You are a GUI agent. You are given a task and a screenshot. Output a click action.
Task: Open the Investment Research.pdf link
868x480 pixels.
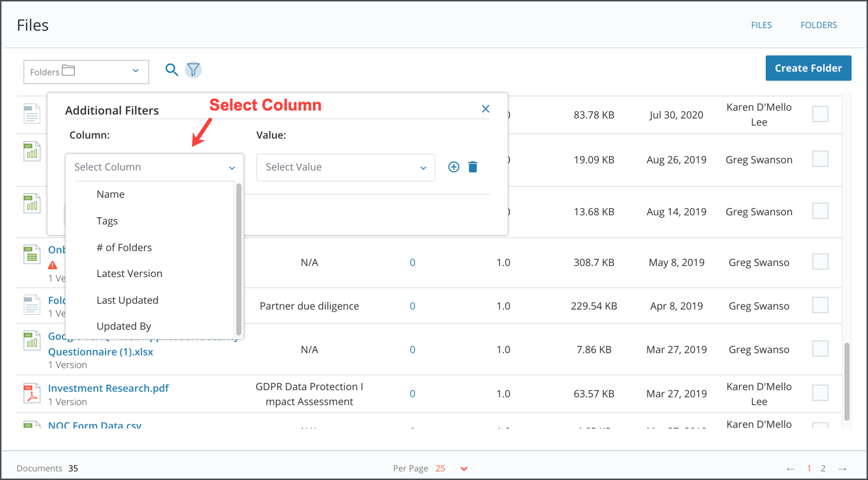coord(108,388)
